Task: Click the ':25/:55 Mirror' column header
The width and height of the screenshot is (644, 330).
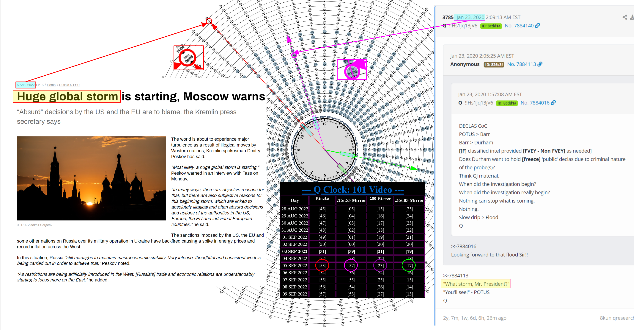Action: tap(351, 200)
